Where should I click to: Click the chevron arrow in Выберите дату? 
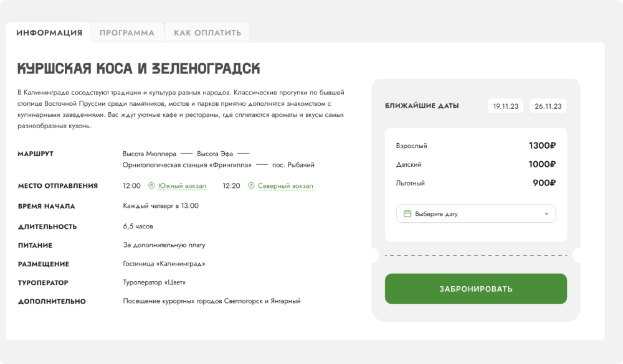546,214
